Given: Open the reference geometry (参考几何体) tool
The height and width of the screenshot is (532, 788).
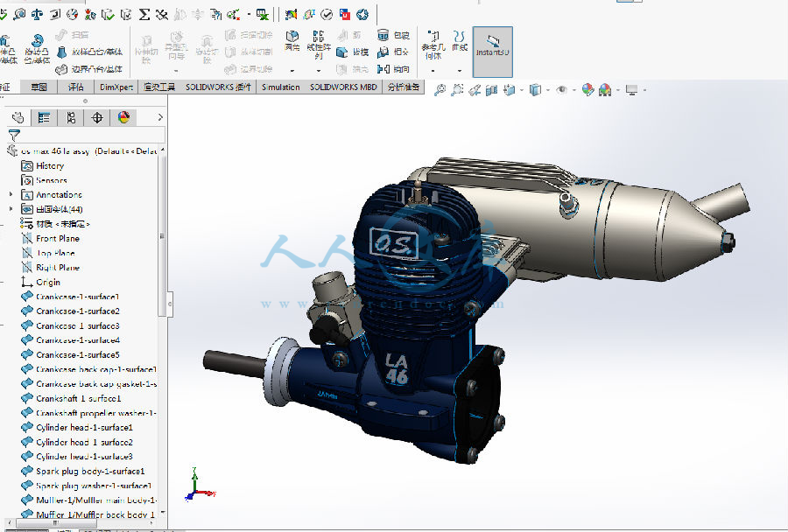Looking at the screenshot, I should click(433, 45).
